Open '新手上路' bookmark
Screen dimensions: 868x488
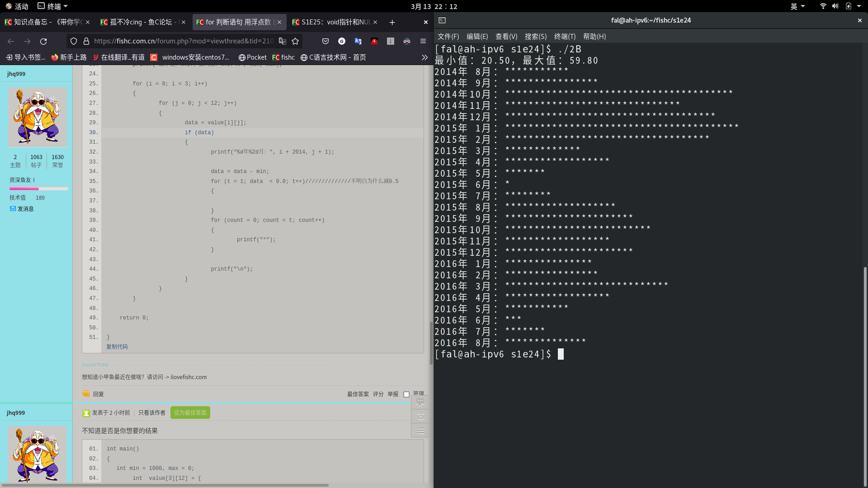tap(69, 57)
